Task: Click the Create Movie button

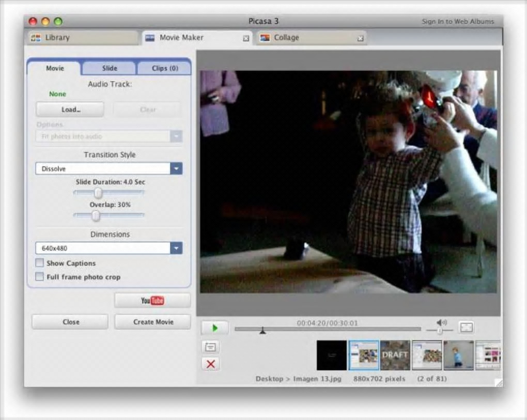Action: tap(152, 322)
